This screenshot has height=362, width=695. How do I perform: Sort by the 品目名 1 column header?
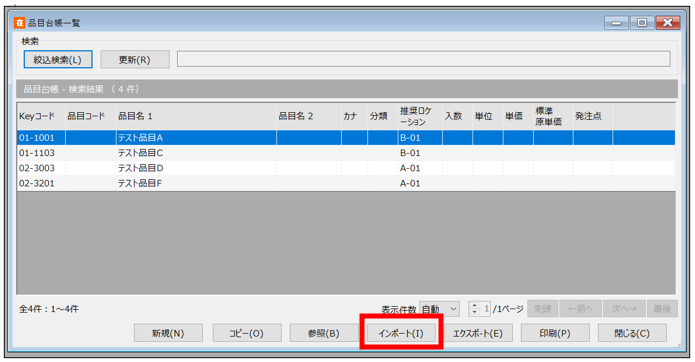(x=196, y=116)
